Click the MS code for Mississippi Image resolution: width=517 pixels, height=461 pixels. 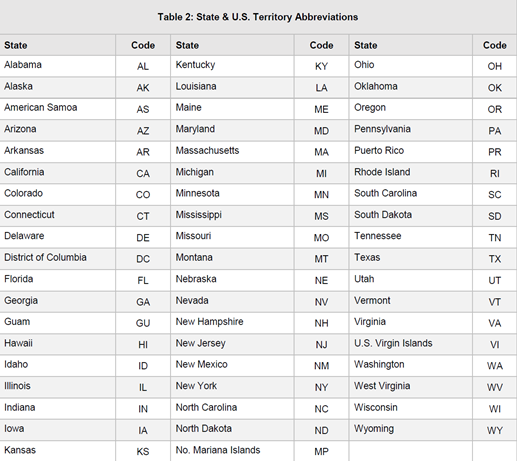click(x=321, y=216)
